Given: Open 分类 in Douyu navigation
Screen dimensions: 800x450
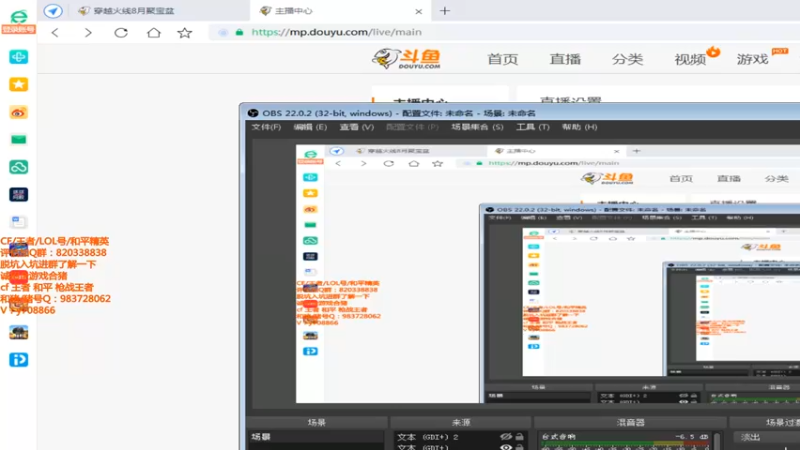Looking at the screenshot, I should pyautogui.click(x=628, y=59).
